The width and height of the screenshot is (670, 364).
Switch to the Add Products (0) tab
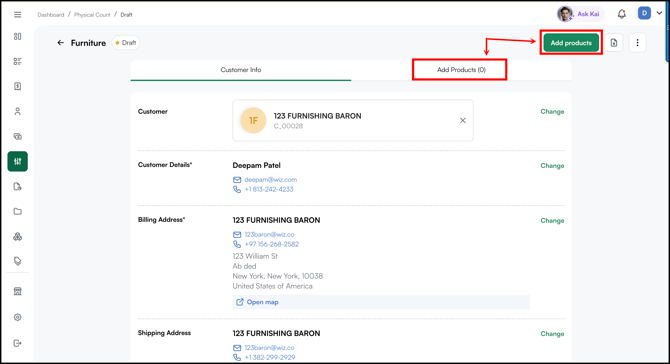[x=461, y=70]
